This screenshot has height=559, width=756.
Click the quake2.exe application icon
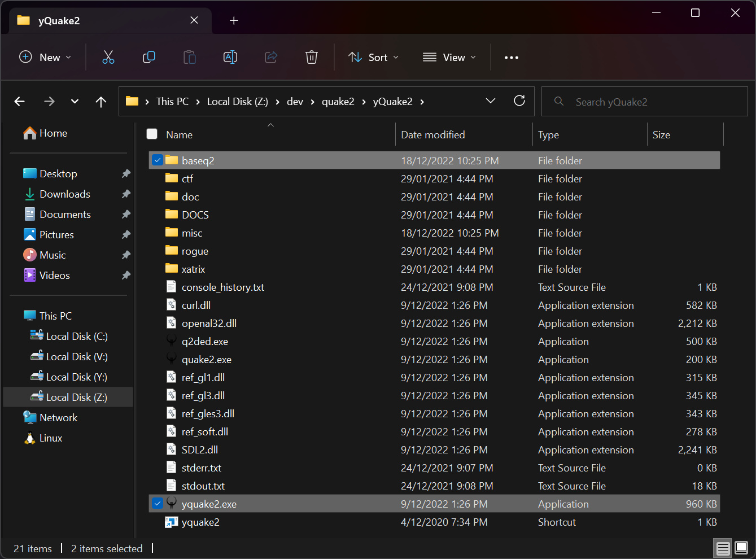(x=172, y=359)
